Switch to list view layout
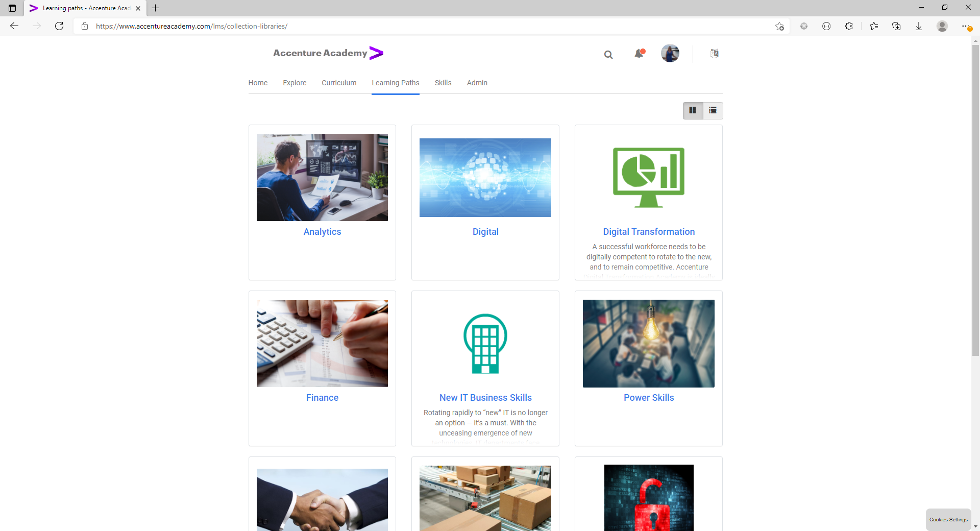 (x=713, y=110)
